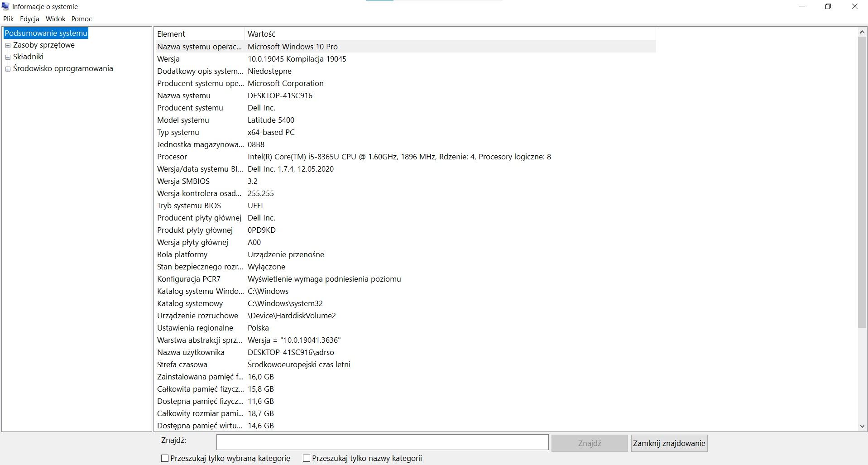Select the Tryb systemu BIOS row
The width and height of the screenshot is (868, 465).
point(406,206)
